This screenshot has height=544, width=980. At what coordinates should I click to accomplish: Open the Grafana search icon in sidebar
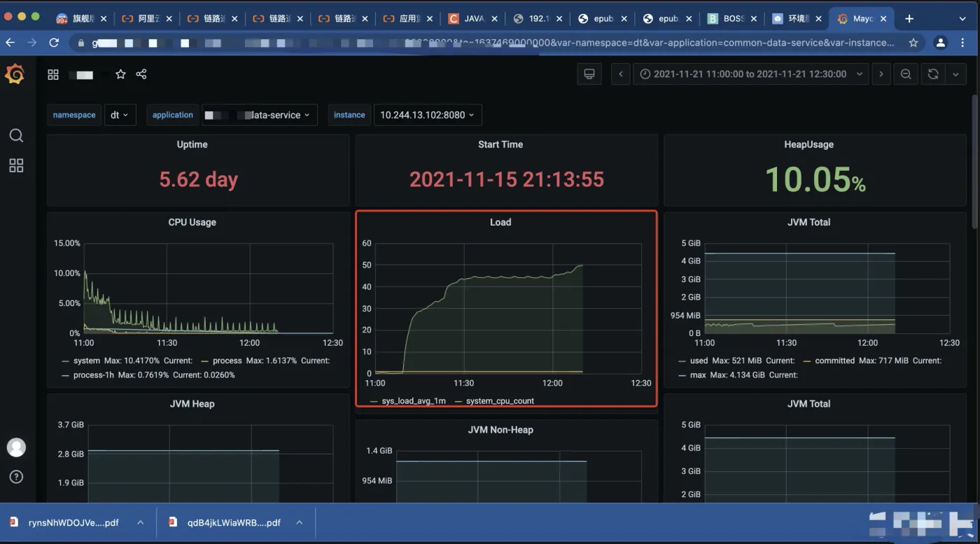pyautogui.click(x=16, y=135)
